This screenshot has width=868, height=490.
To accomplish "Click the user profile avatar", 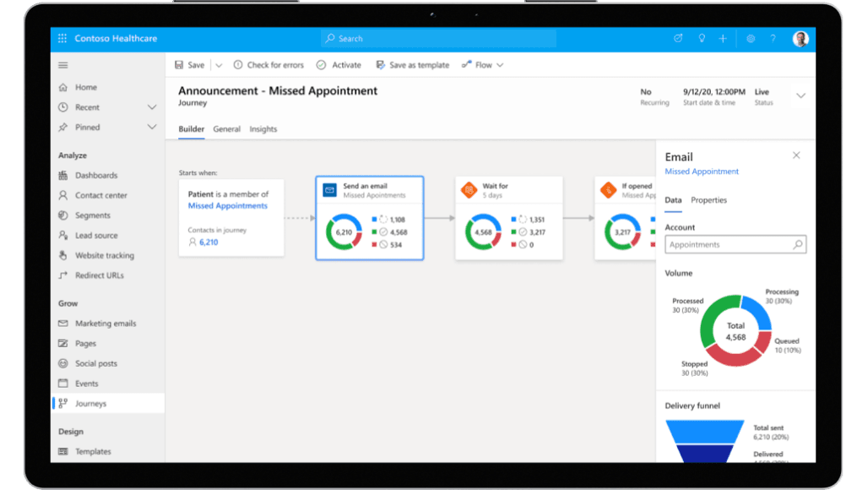I will tap(800, 39).
